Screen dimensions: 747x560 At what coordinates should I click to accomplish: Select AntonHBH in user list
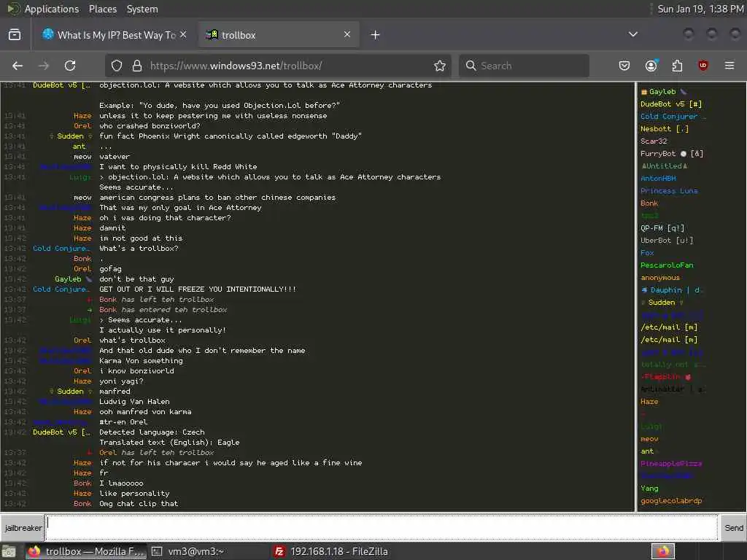[x=658, y=178]
